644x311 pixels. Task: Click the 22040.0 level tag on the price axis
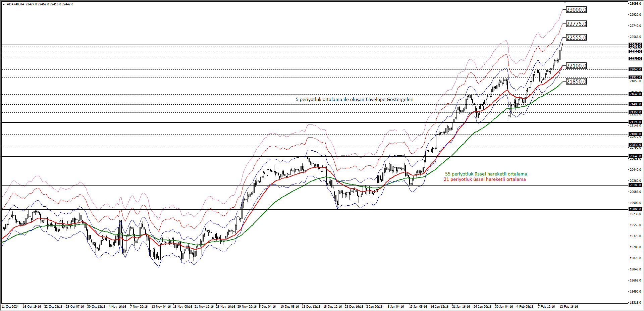pyautogui.click(x=635, y=69)
